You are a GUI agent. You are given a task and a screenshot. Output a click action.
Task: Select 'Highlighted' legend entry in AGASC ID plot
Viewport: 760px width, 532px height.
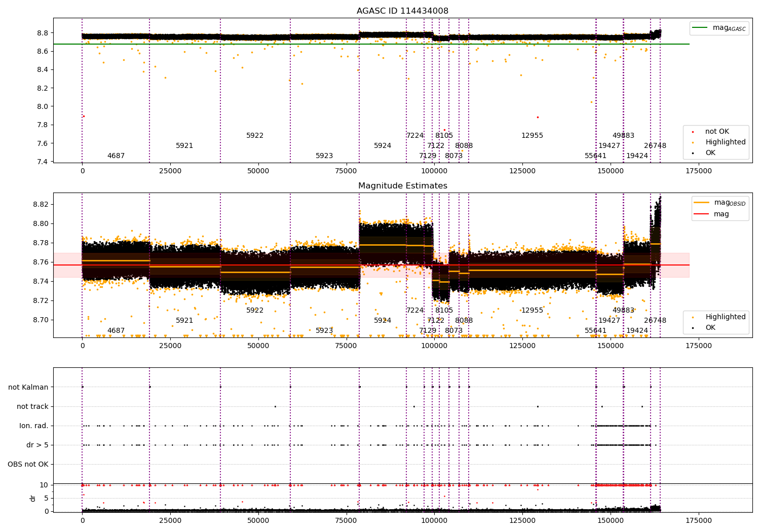point(719,142)
